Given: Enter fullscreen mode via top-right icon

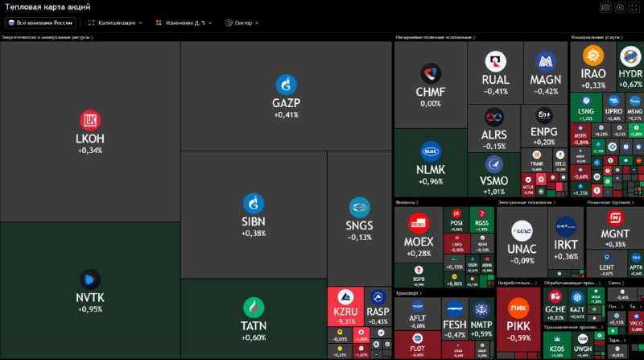Looking at the screenshot, I should coord(634,7).
